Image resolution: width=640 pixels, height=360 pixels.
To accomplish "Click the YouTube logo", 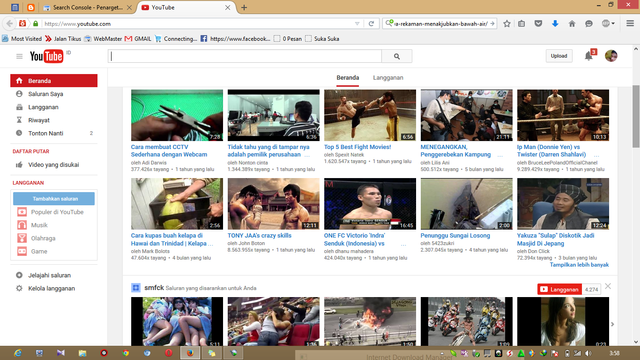I will [46, 56].
